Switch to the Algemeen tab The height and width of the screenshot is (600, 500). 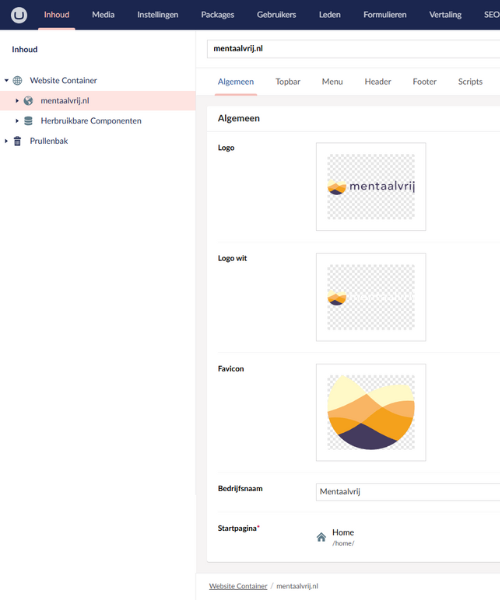[x=236, y=82]
